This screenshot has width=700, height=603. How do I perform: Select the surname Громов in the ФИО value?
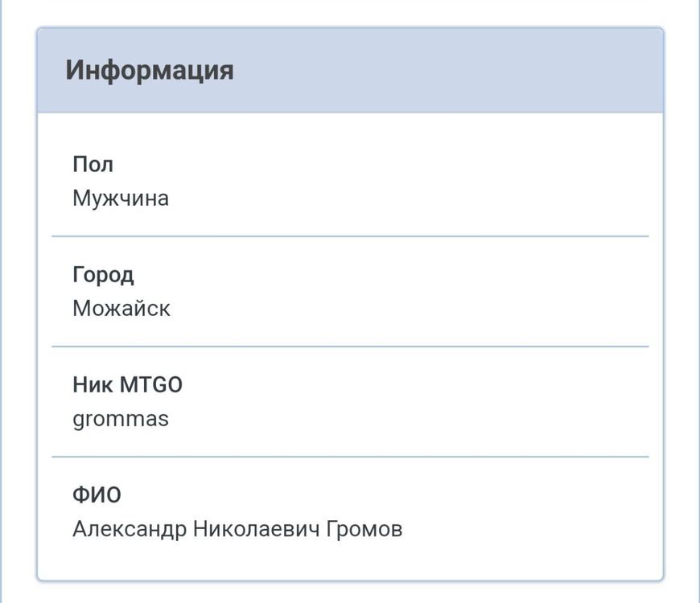[363, 528]
